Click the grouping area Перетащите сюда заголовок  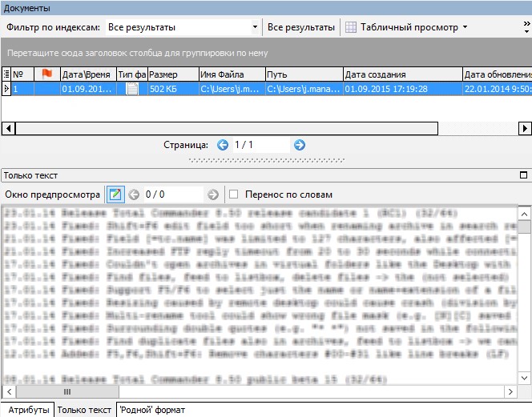[266, 53]
